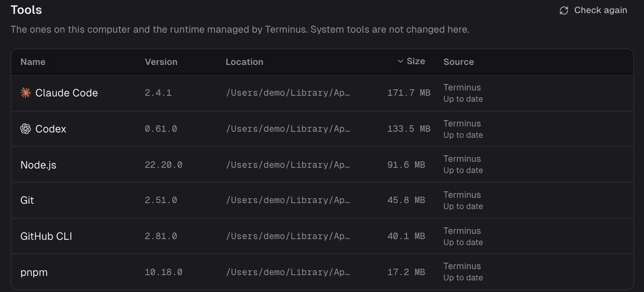Click the Claude Code location path

click(288, 93)
